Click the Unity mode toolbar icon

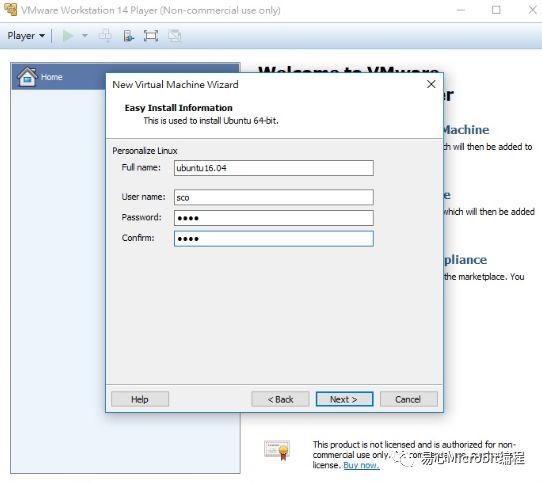click(x=175, y=36)
